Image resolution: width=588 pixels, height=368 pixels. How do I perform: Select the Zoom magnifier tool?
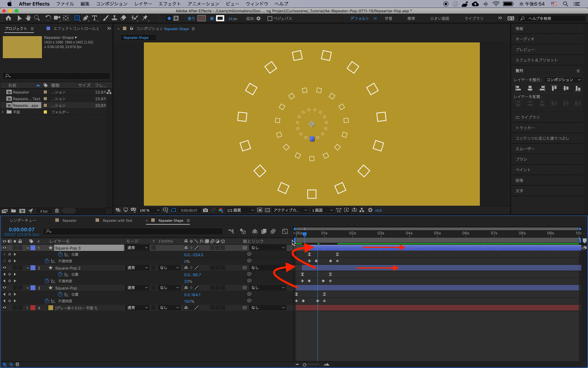pyautogui.click(x=37, y=18)
